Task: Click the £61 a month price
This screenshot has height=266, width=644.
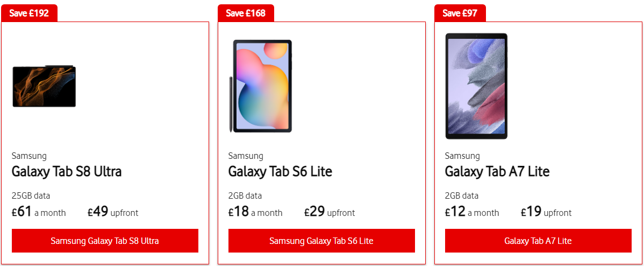Action: 39,212
